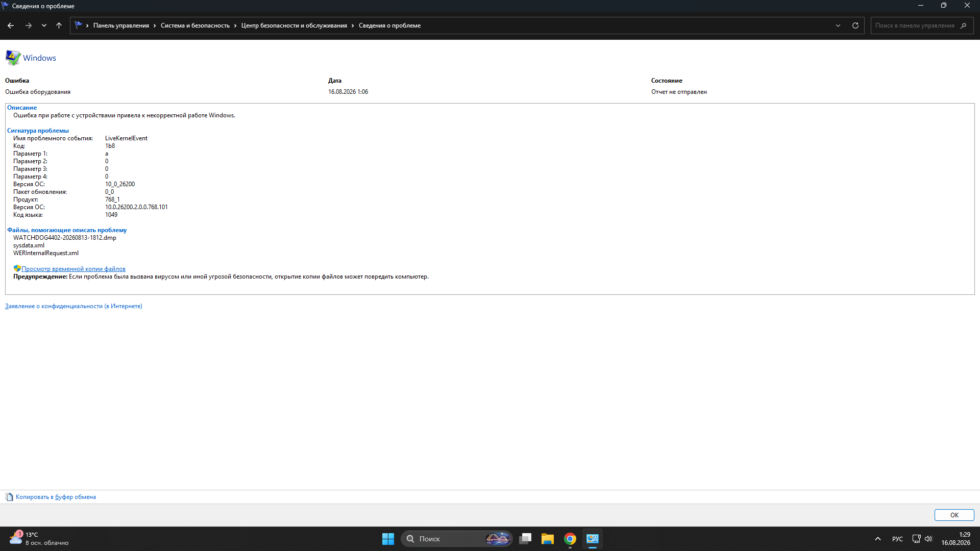Open Task View from the taskbar
The width and height of the screenshot is (980, 551).
pos(525,539)
